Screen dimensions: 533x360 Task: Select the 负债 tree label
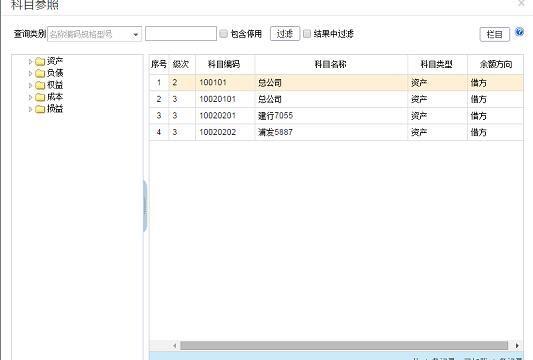tap(55, 73)
